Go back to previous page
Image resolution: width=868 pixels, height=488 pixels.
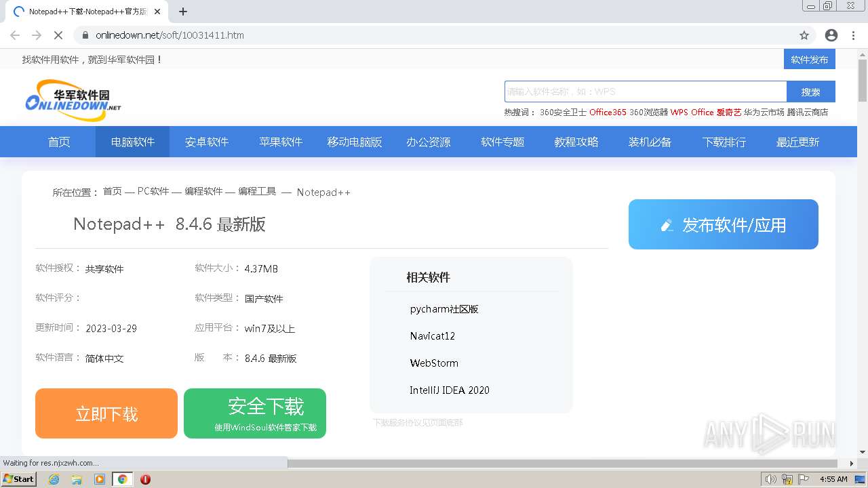point(15,35)
